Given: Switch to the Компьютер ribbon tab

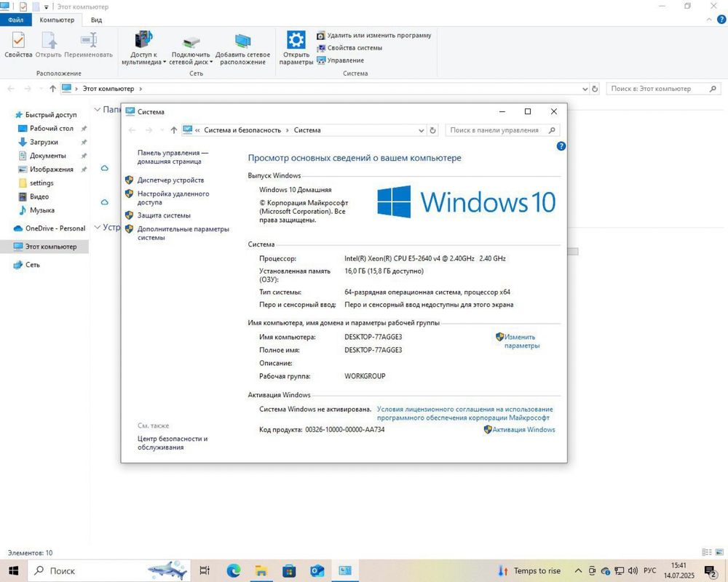Looking at the screenshot, I should pos(57,20).
